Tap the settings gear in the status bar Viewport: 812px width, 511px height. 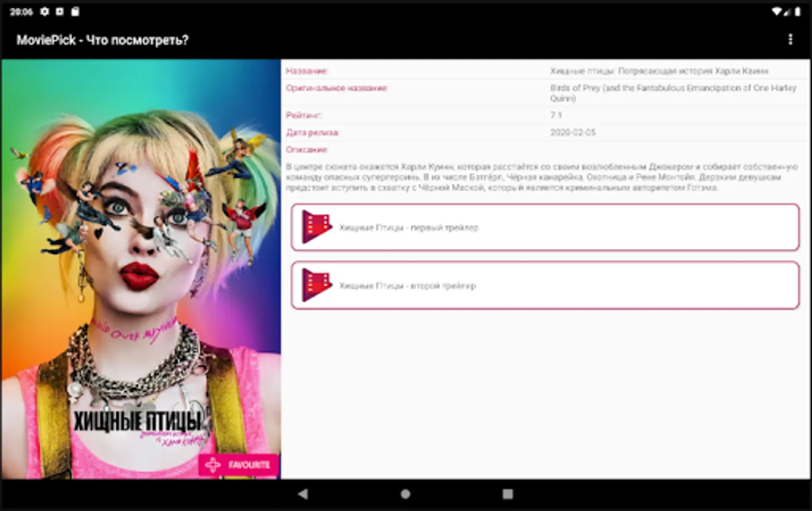coord(44,11)
